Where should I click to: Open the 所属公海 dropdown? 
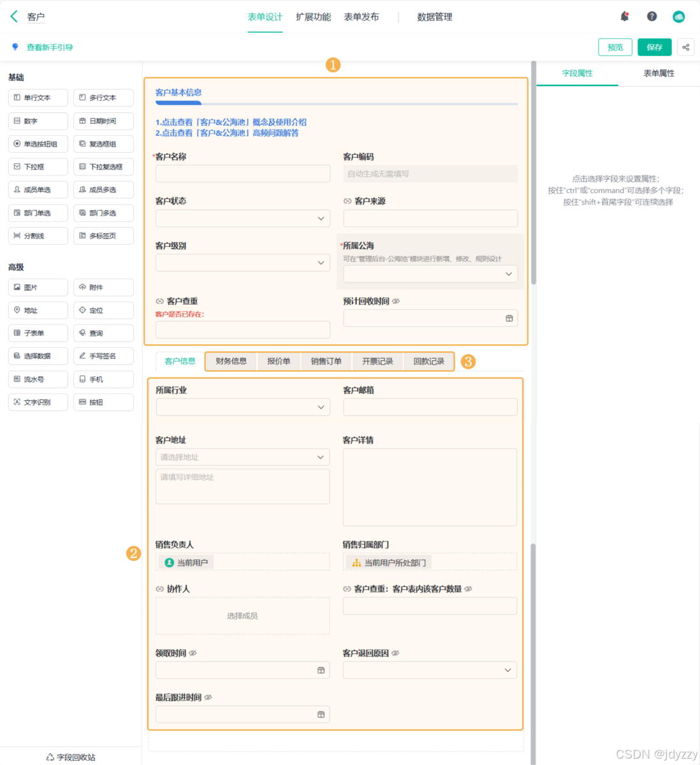pos(430,274)
